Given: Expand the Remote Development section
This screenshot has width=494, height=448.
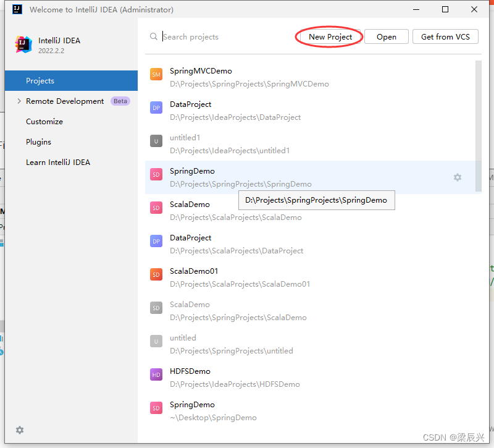Looking at the screenshot, I should 19,101.
